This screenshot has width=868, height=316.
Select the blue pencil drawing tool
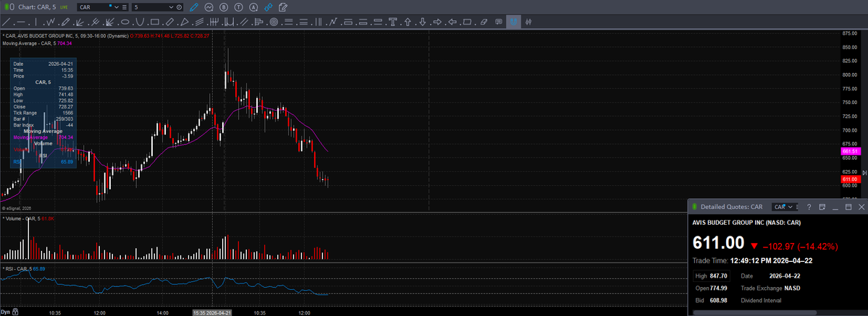(194, 7)
